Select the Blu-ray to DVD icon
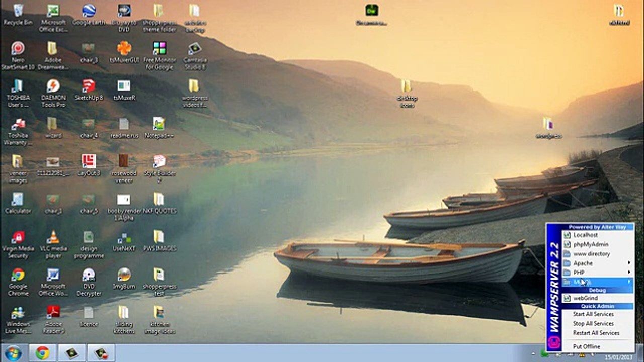Image resolution: width=644 pixels, height=362 pixels. tap(124, 18)
